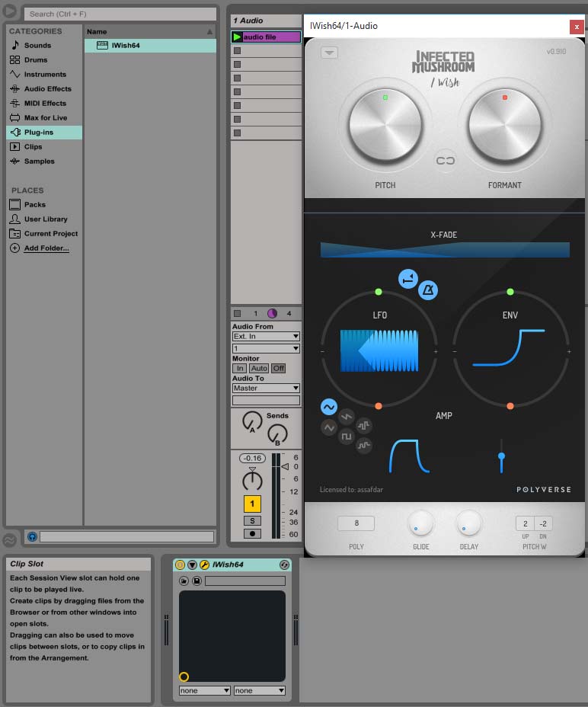The image size is (588, 707).
Task: Click the wrench icon on IWish64 device
Action: [x=204, y=565]
